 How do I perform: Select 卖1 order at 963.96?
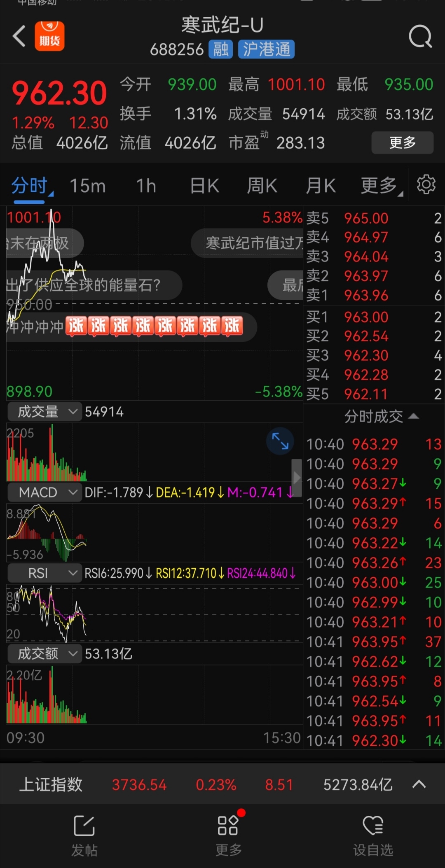(374, 295)
